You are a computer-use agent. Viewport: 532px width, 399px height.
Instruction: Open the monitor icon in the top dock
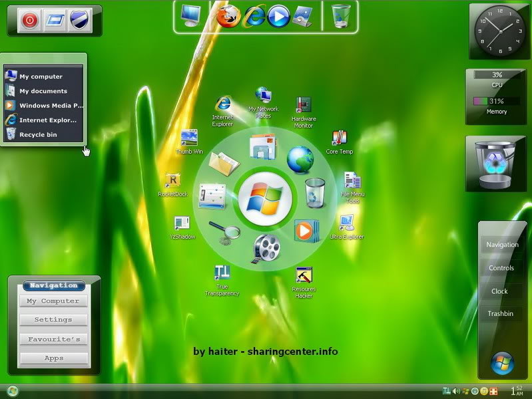click(190, 15)
